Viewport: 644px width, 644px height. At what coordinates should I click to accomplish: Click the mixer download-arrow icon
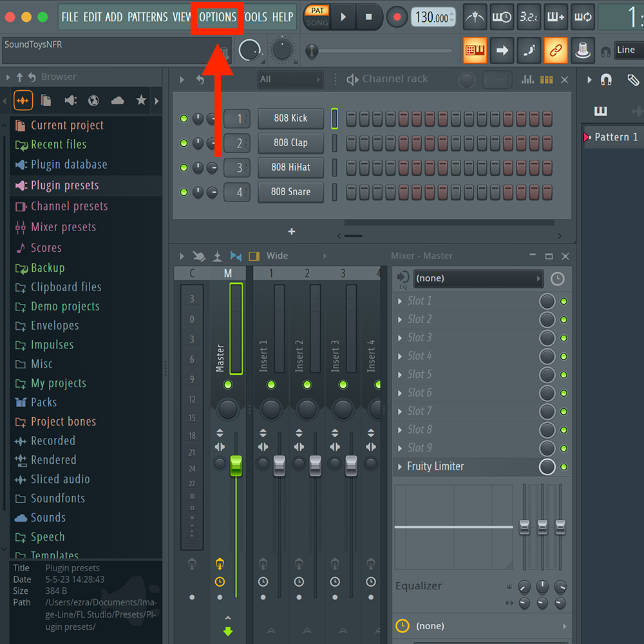(x=217, y=257)
